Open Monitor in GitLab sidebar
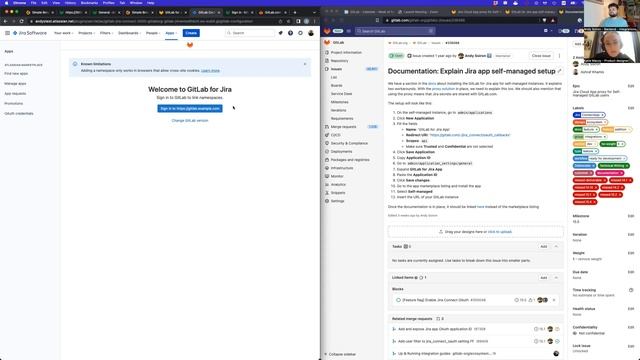640x360 pixels. tap(337, 176)
